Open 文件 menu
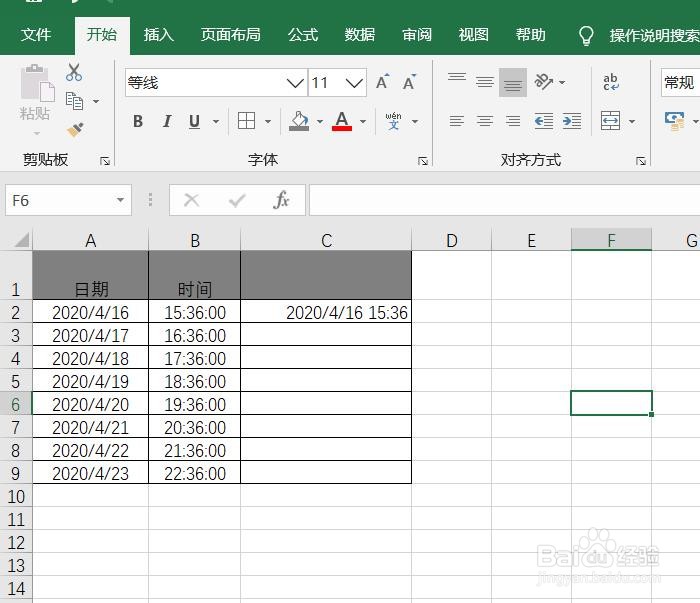700x603 pixels. (x=36, y=35)
